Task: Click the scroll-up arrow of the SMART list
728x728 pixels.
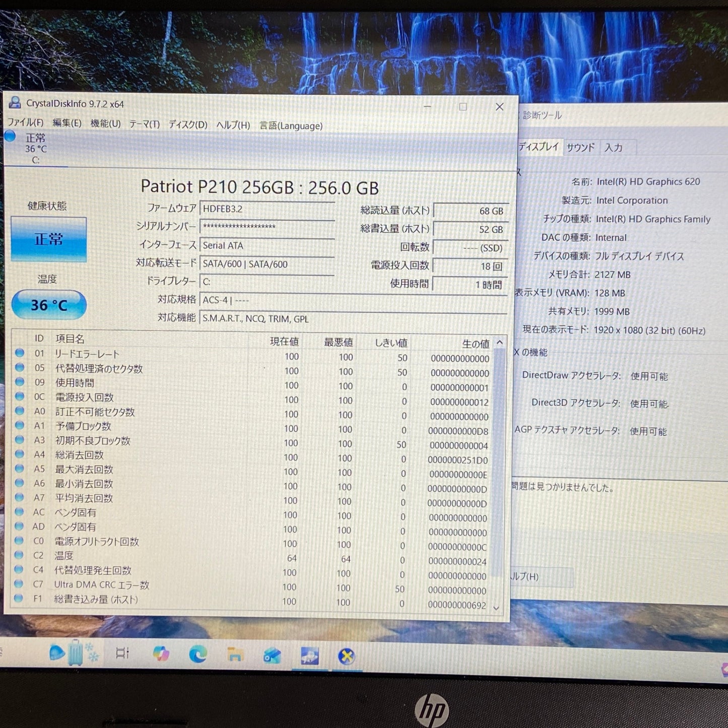Action: click(x=500, y=343)
